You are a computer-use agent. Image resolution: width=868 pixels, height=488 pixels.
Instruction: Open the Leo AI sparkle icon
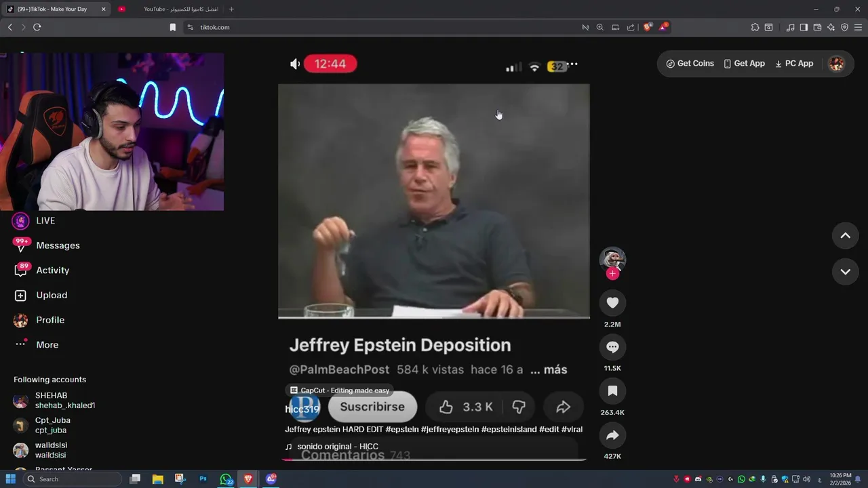point(831,27)
